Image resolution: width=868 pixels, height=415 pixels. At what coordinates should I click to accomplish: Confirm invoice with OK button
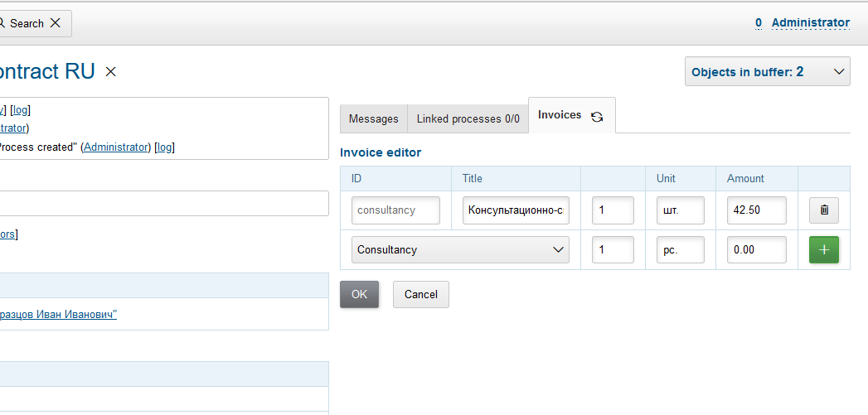point(359,294)
